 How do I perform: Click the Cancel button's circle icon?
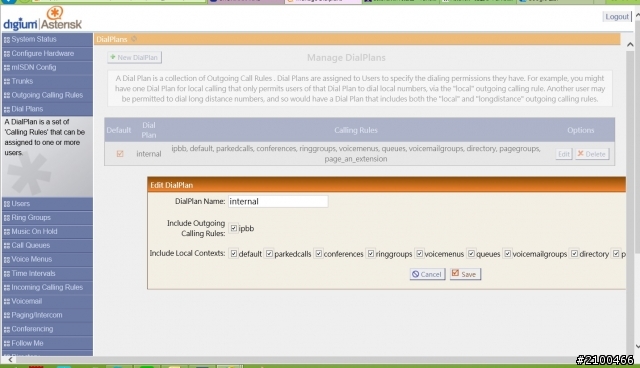(416, 274)
